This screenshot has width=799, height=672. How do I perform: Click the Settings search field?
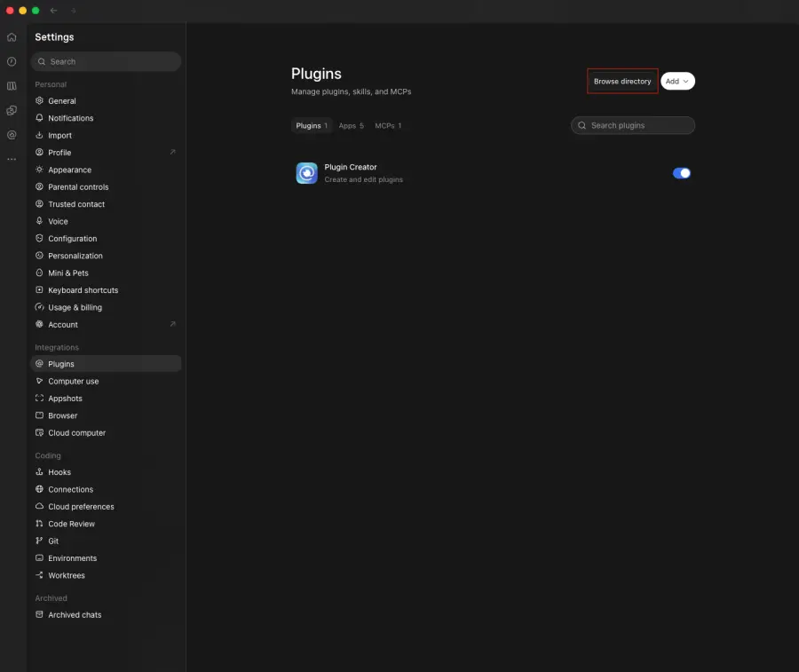pos(106,61)
